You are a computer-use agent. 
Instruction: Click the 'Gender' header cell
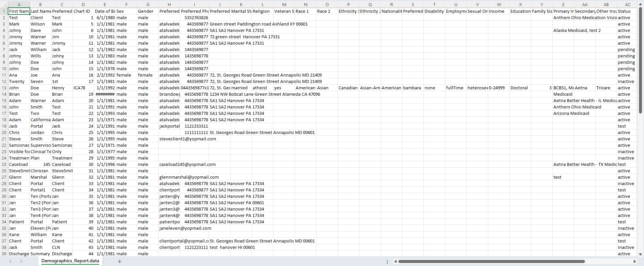148,11
